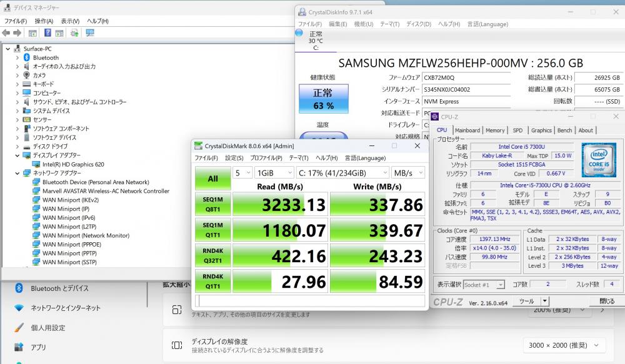
Task: Click the serial number field S345NX0JC04002
Action: click(466, 90)
